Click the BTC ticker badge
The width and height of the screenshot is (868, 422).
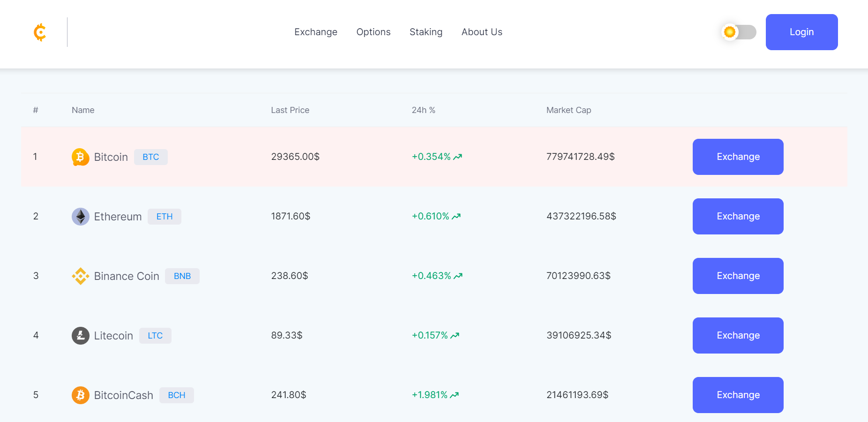click(x=151, y=157)
